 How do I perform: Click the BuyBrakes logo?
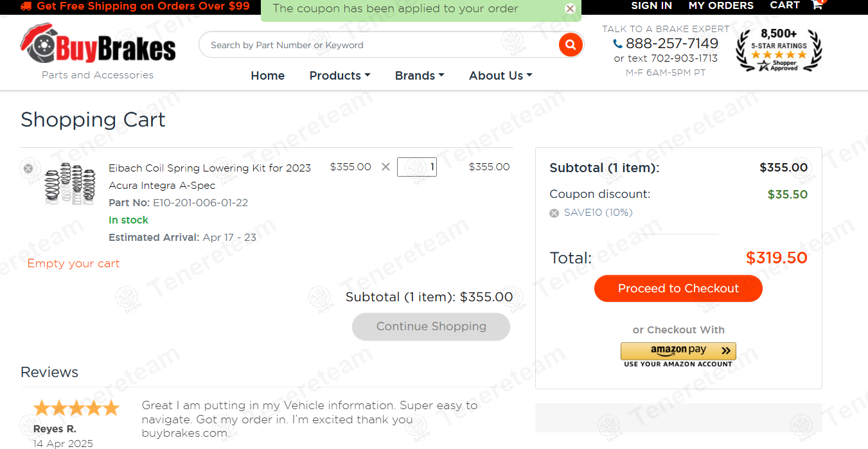point(98,44)
